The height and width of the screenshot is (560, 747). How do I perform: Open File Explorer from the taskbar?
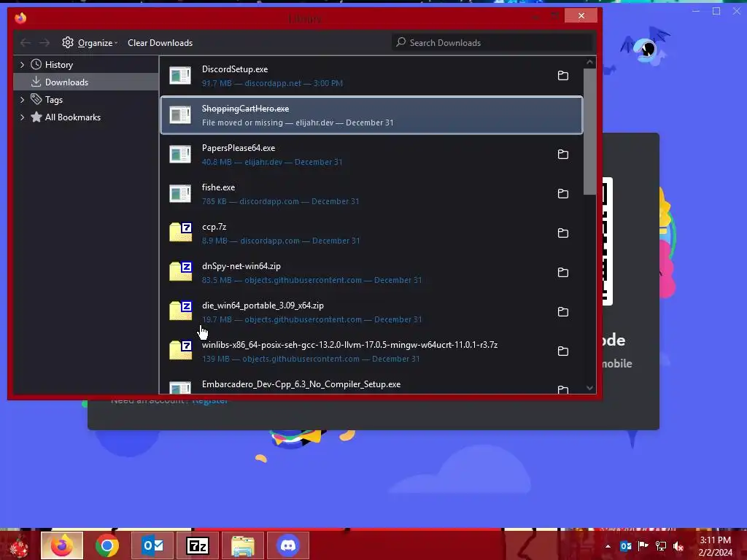pyautogui.click(x=243, y=545)
